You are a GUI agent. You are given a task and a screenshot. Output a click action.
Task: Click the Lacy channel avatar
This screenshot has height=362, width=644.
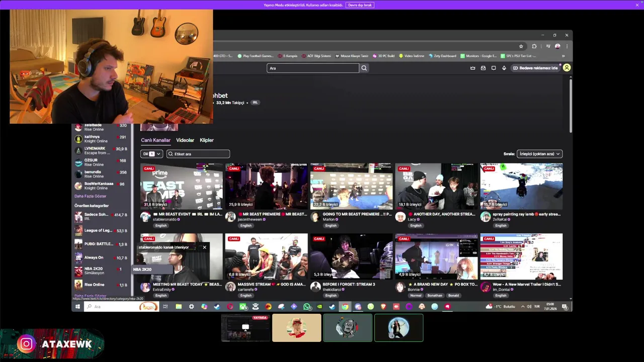click(400, 217)
